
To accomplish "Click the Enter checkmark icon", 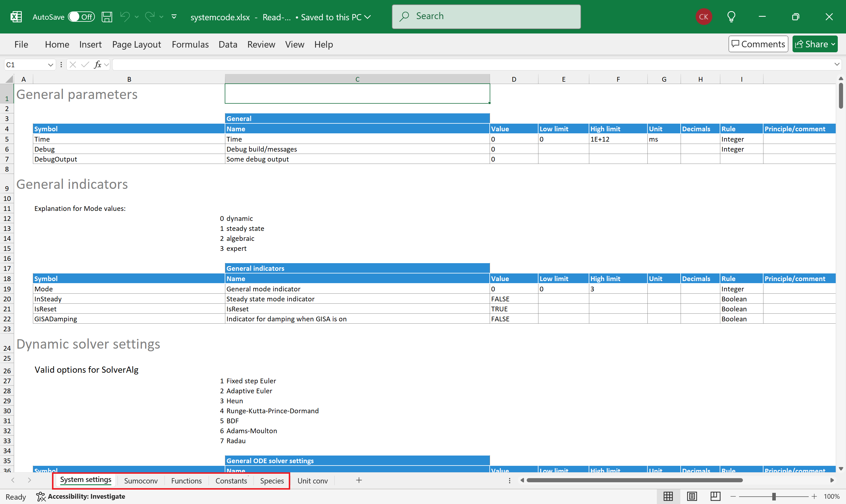I will (85, 65).
